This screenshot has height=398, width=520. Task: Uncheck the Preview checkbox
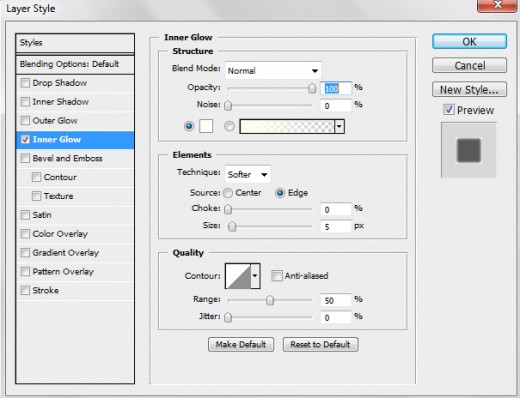pos(449,110)
